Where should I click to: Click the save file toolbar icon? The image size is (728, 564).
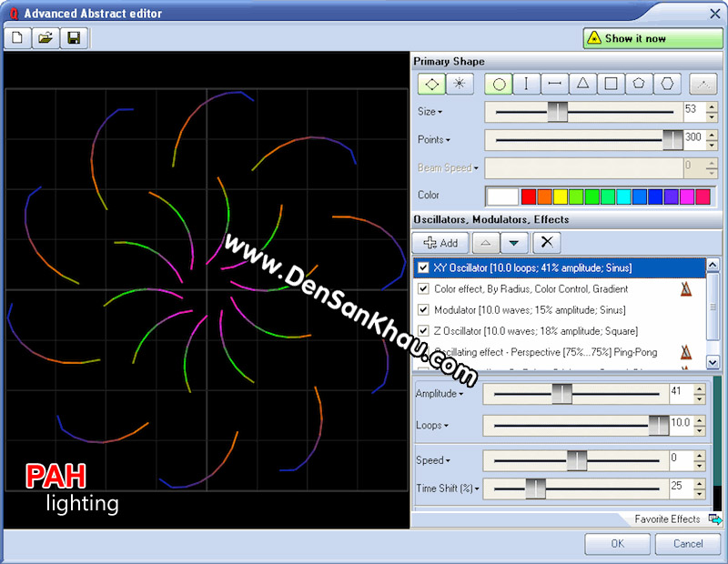[x=74, y=37]
